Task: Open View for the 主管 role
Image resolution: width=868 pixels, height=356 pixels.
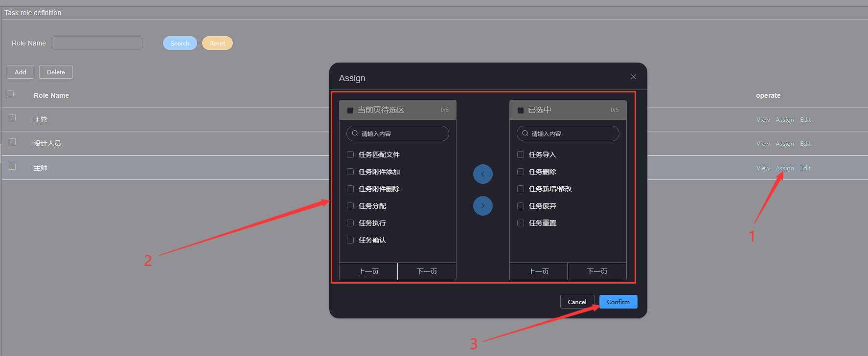Action: tap(763, 120)
